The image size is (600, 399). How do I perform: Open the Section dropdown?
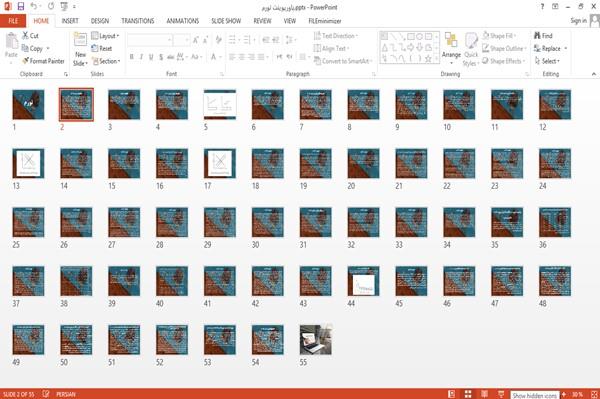point(106,61)
